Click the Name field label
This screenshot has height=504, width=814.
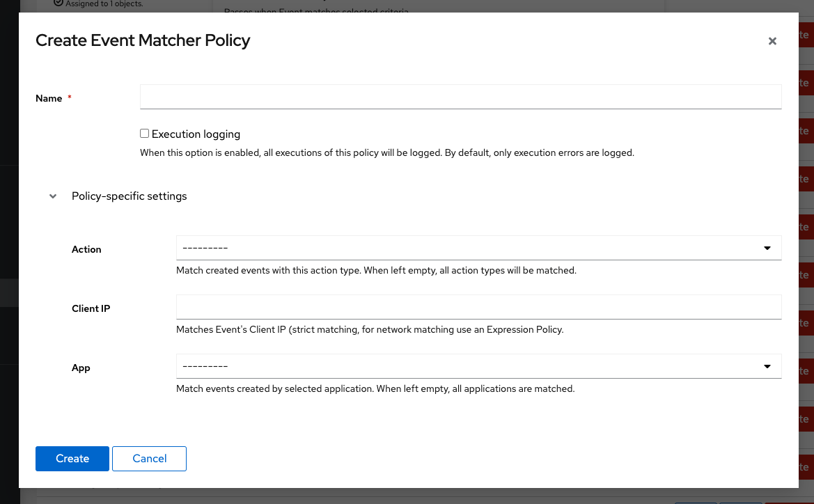pos(49,99)
